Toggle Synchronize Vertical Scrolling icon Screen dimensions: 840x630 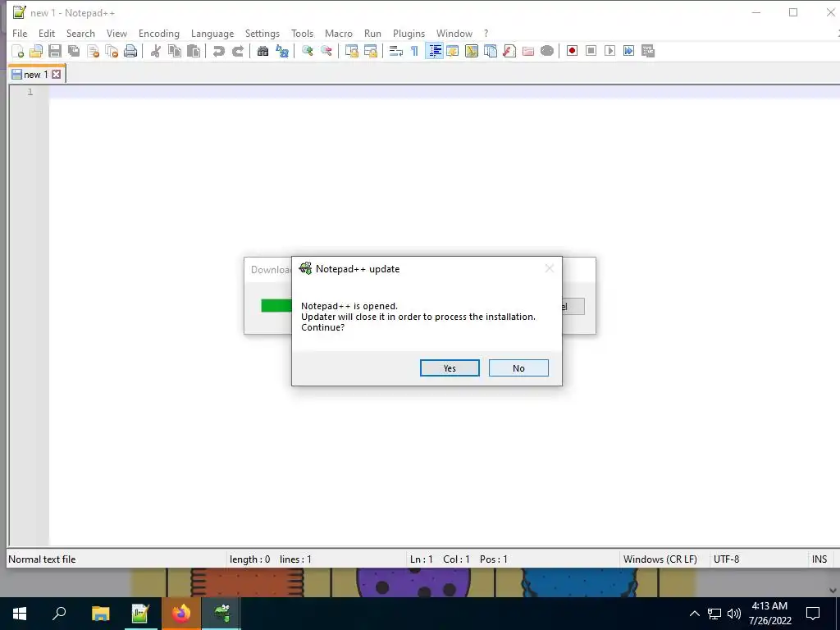(x=351, y=51)
